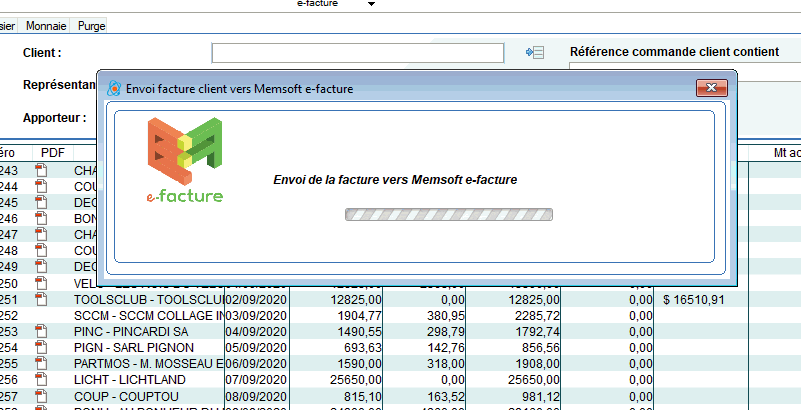Select 'PARTMOS - M. MOSSEAU' customer cell
The width and height of the screenshot is (801, 410).
pos(149,364)
